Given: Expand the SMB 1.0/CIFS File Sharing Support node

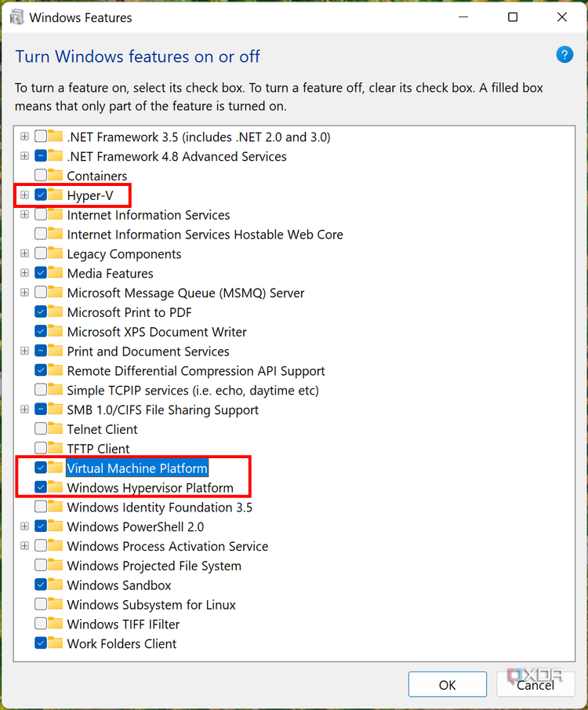Looking at the screenshot, I should tap(24, 410).
